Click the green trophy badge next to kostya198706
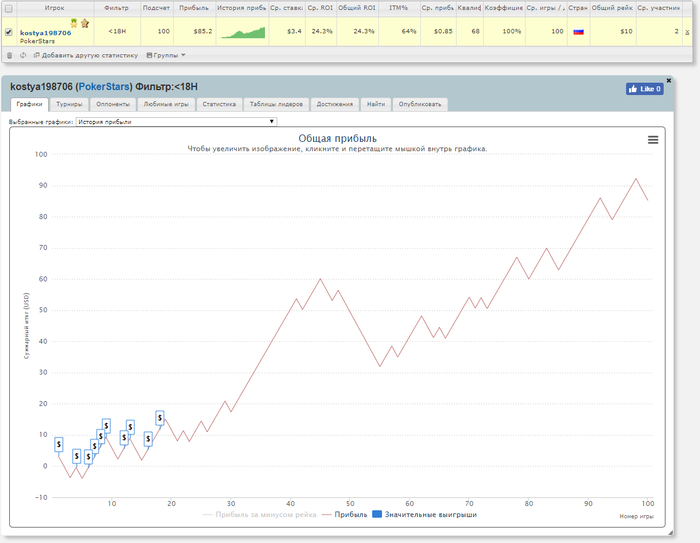 click(x=74, y=23)
